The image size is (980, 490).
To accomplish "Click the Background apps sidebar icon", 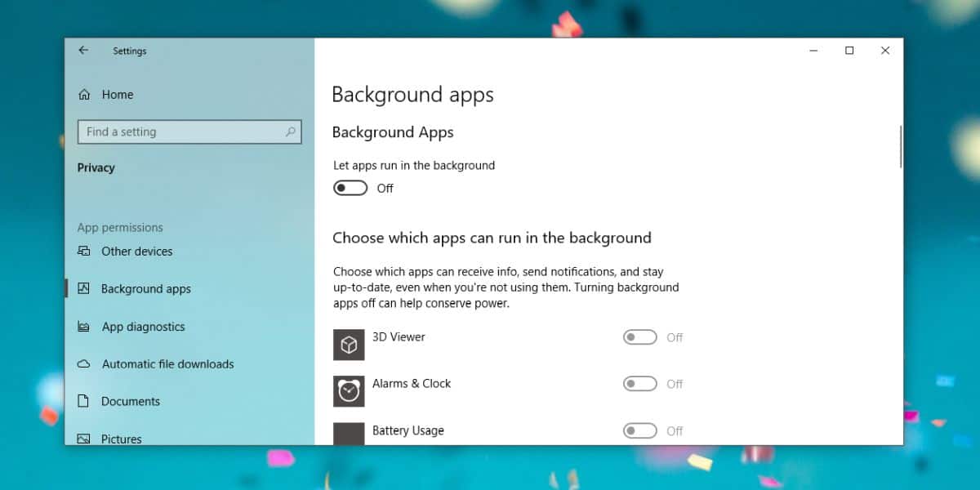I will pos(83,289).
